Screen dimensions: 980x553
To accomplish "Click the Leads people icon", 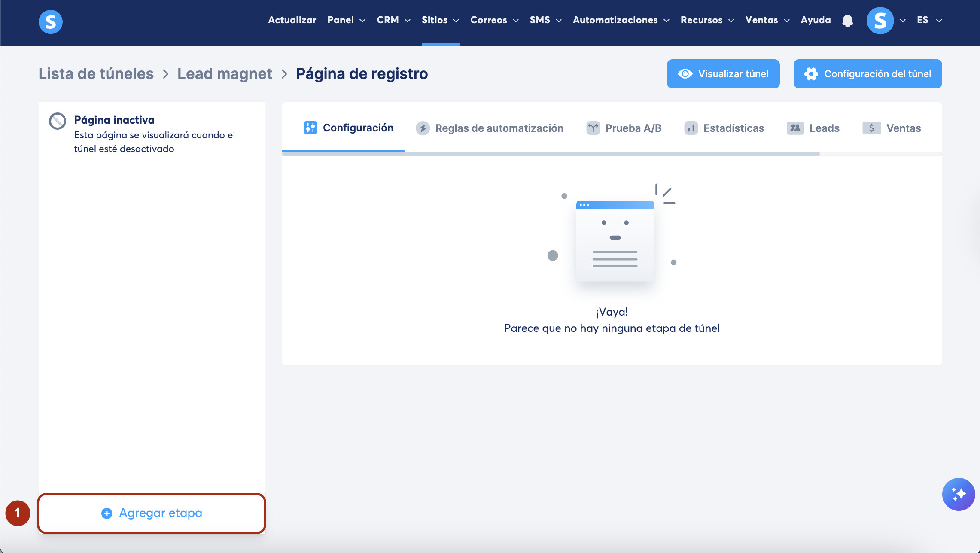I will 795,128.
